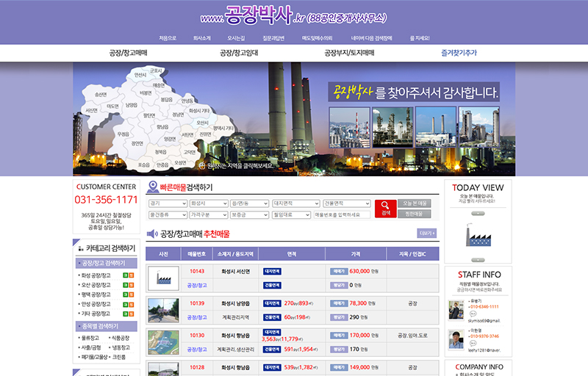Click the staff photo beside 010-6346-1111
This screenshot has width=588, height=376.
coord(456,310)
